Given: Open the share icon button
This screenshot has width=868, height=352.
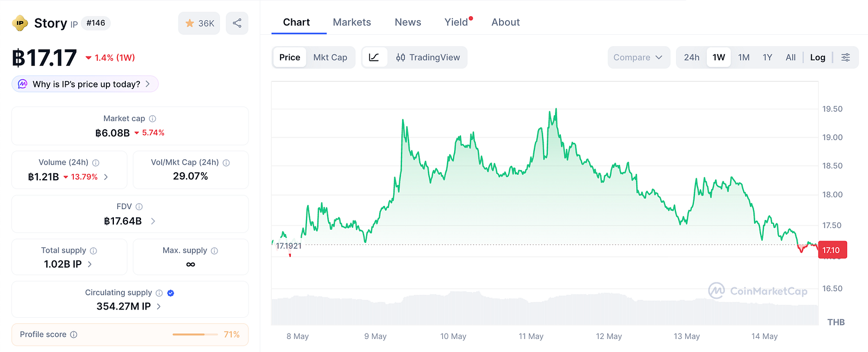Looking at the screenshot, I should pos(237,23).
